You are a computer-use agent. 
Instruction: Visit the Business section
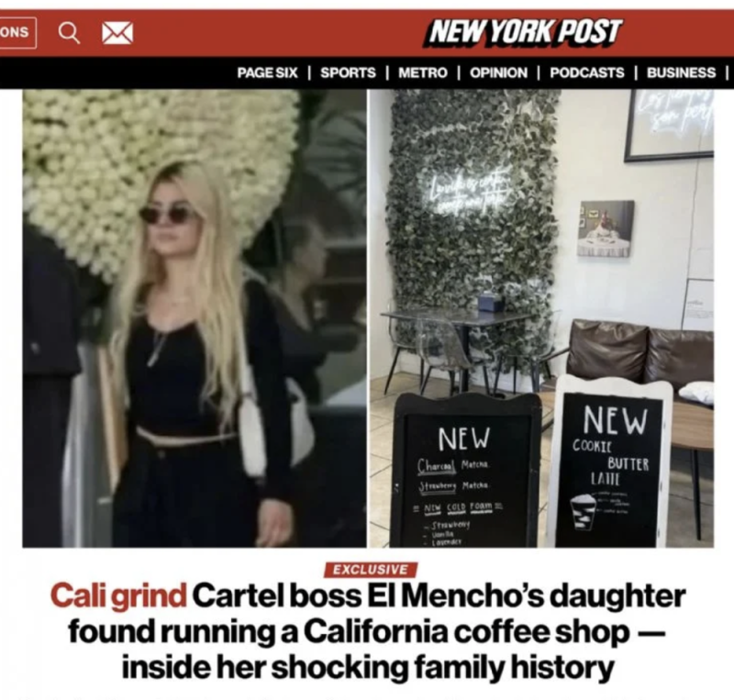681,72
